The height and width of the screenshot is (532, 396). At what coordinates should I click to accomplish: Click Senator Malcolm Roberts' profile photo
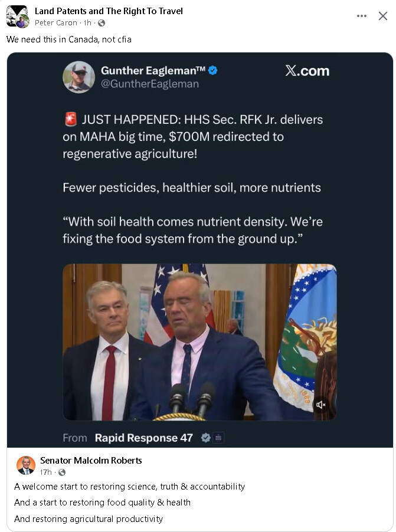point(24,464)
